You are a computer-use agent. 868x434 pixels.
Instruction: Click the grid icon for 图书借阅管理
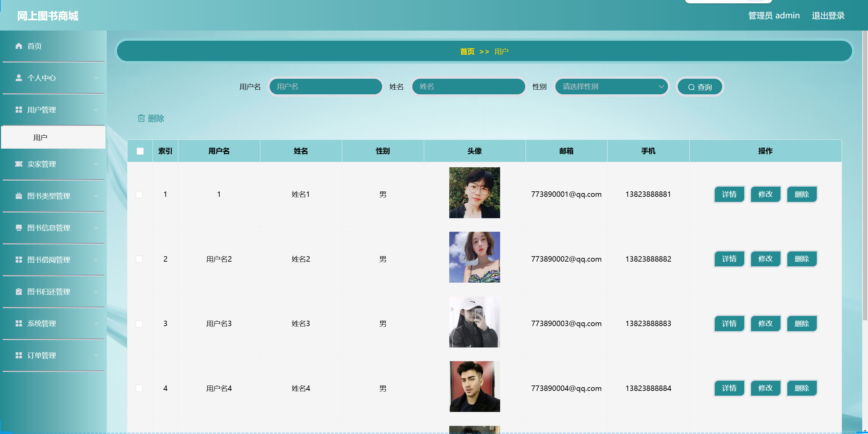pos(19,260)
